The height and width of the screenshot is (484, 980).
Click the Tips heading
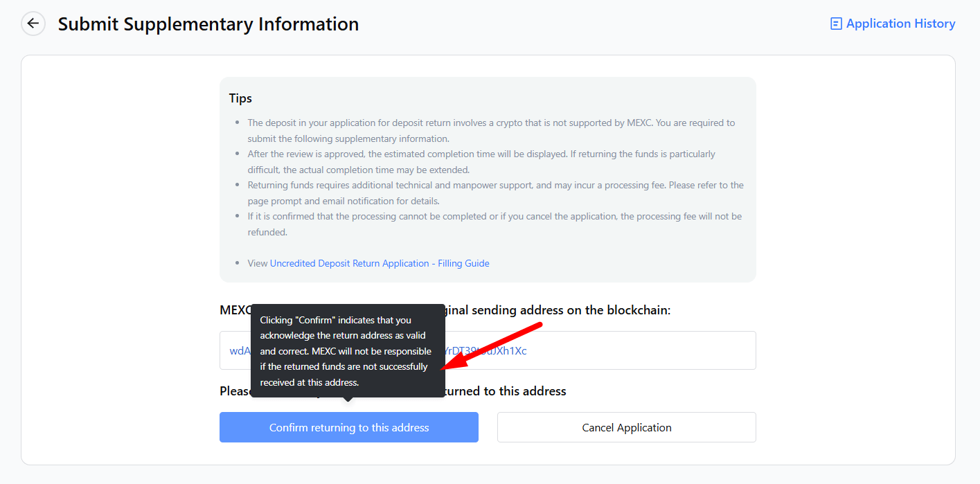(240, 98)
